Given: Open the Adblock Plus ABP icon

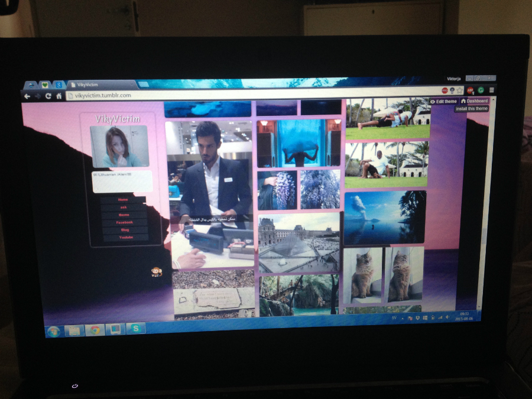Looking at the screenshot, I should click(470, 90).
